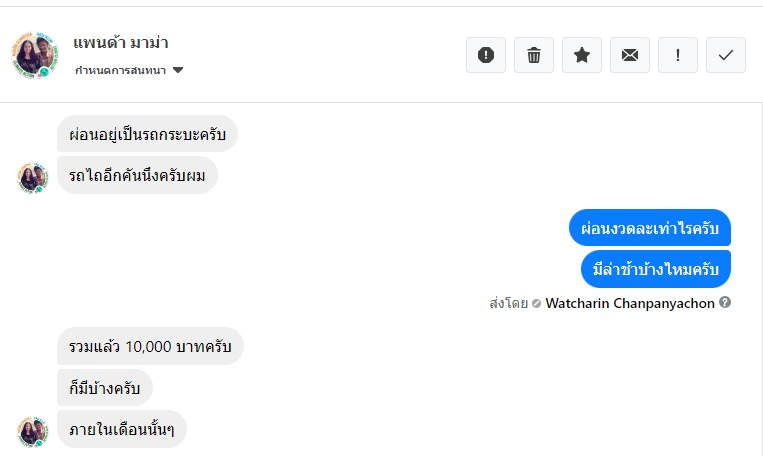This screenshot has width=763, height=456.
Task: Flag conversation with the plain exclamation icon
Action: click(x=678, y=55)
